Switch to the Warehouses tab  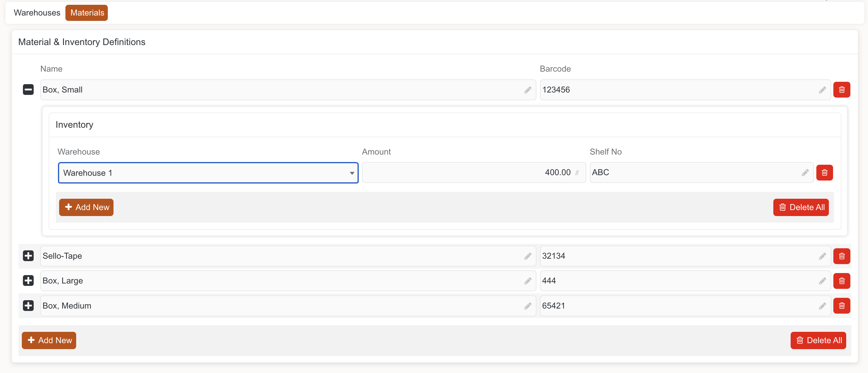37,13
